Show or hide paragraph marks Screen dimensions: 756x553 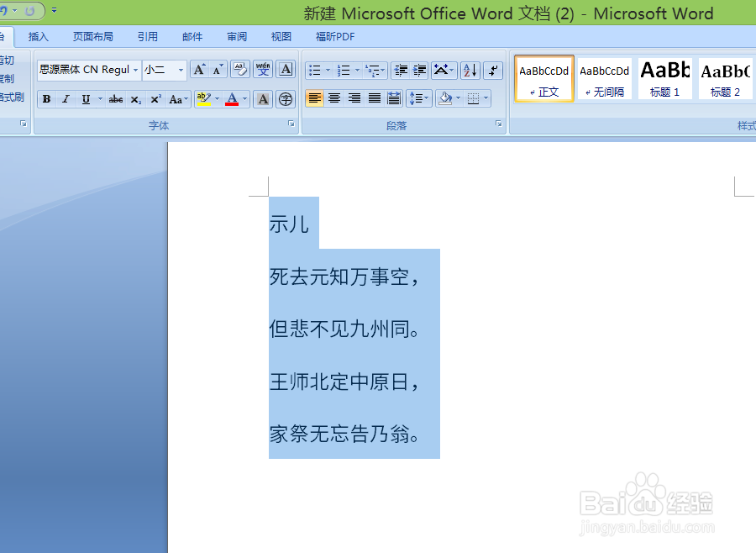click(x=493, y=71)
